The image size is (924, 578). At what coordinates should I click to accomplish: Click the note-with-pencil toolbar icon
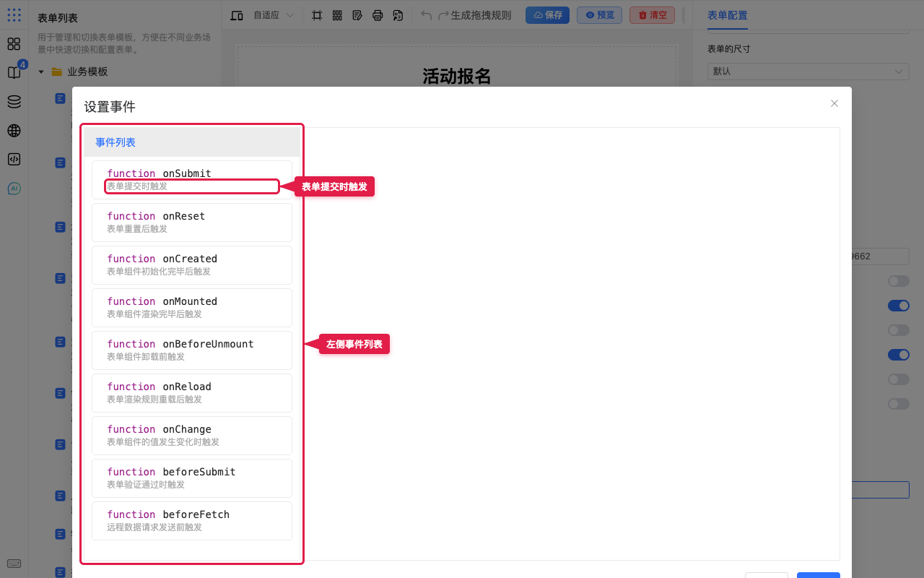click(357, 15)
